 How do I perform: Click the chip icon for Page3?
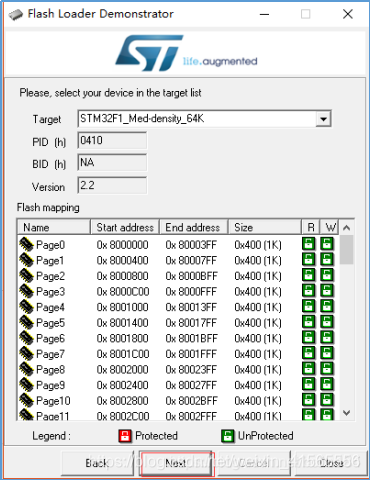coord(26,291)
